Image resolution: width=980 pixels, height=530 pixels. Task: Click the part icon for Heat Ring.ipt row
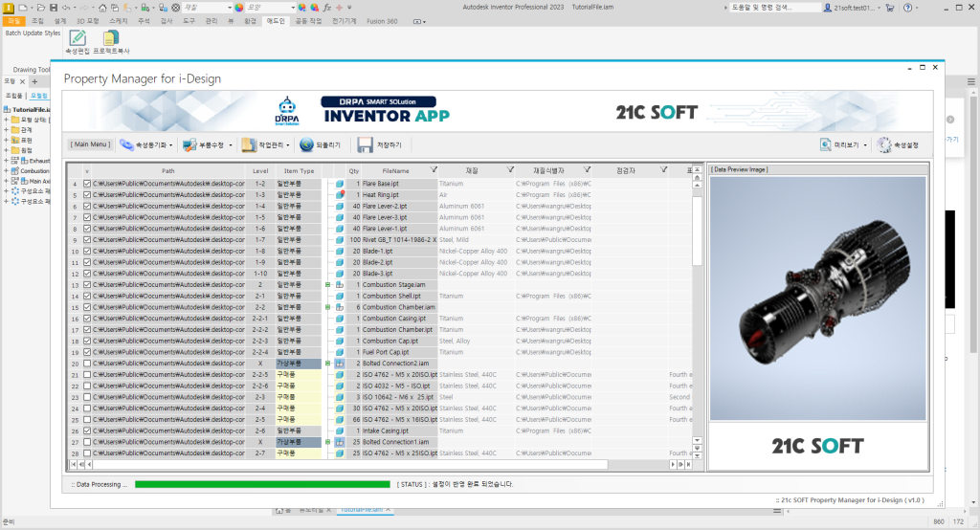[340, 195]
